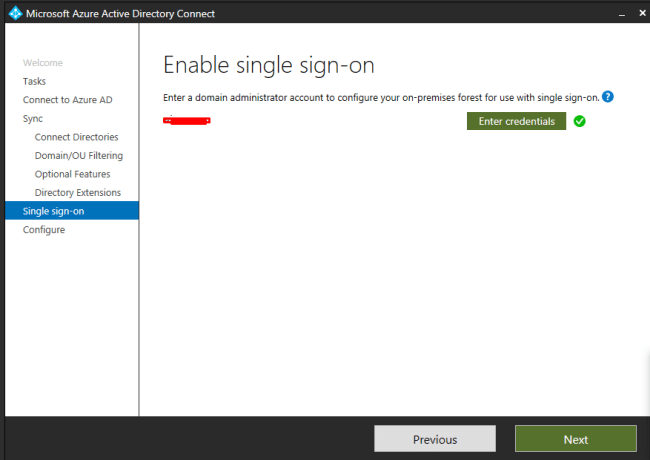The width and height of the screenshot is (650, 460).
Task: Go to Connect to Azure AD step
Action: tap(68, 100)
